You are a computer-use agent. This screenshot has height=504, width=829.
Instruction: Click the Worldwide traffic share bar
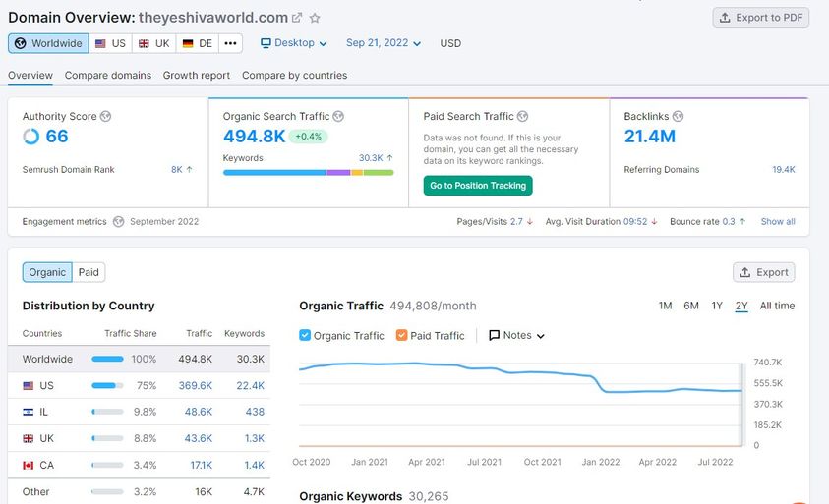(x=107, y=360)
